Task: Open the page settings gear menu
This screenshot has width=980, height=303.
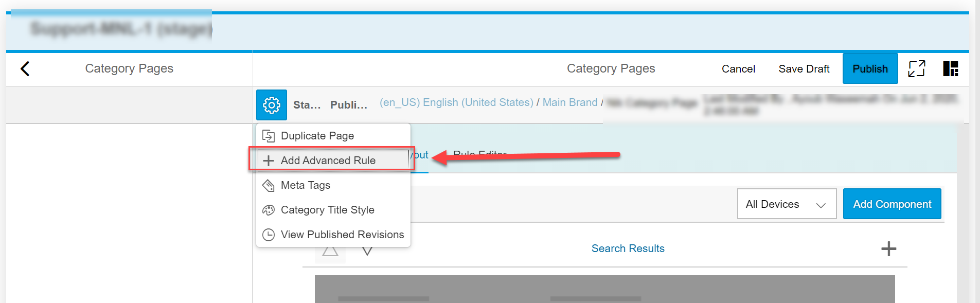Action: point(272,105)
